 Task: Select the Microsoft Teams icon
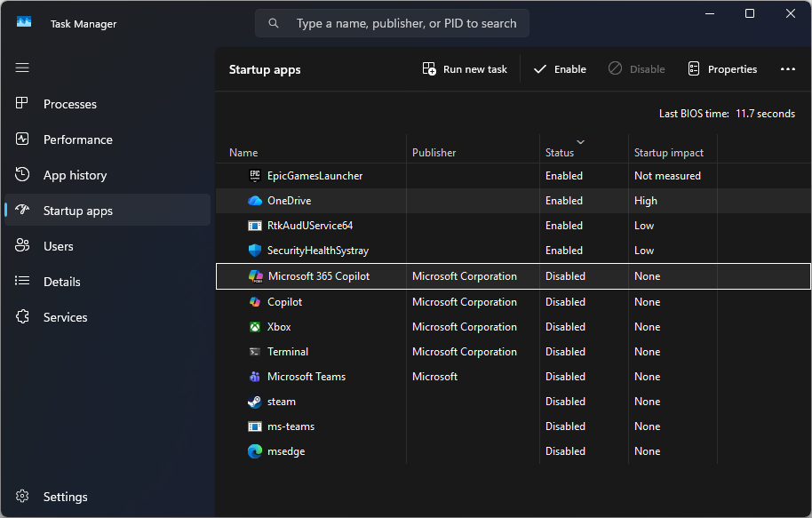(x=255, y=377)
